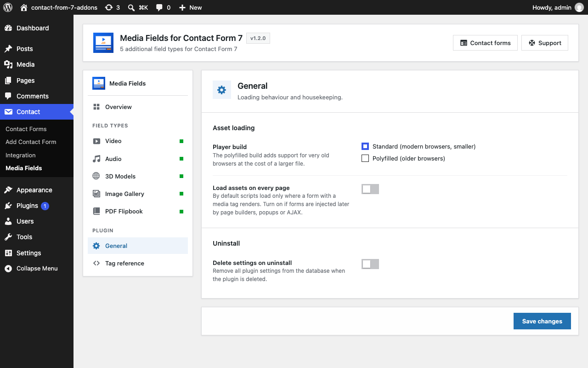Click the Plugins update count badge

coord(45,206)
